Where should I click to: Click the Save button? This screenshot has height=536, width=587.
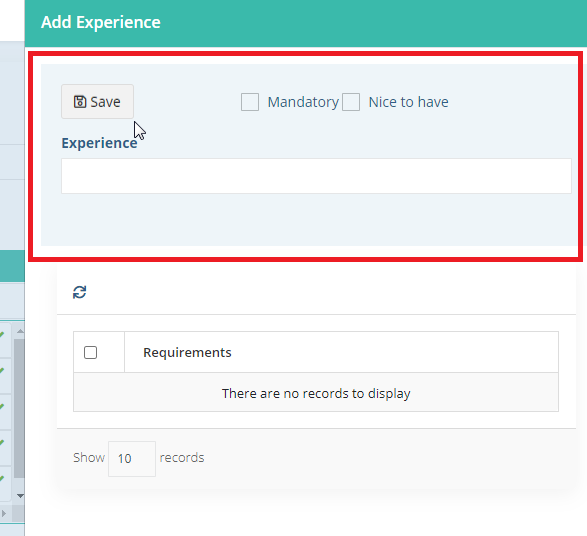pyautogui.click(x=97, y=101)
